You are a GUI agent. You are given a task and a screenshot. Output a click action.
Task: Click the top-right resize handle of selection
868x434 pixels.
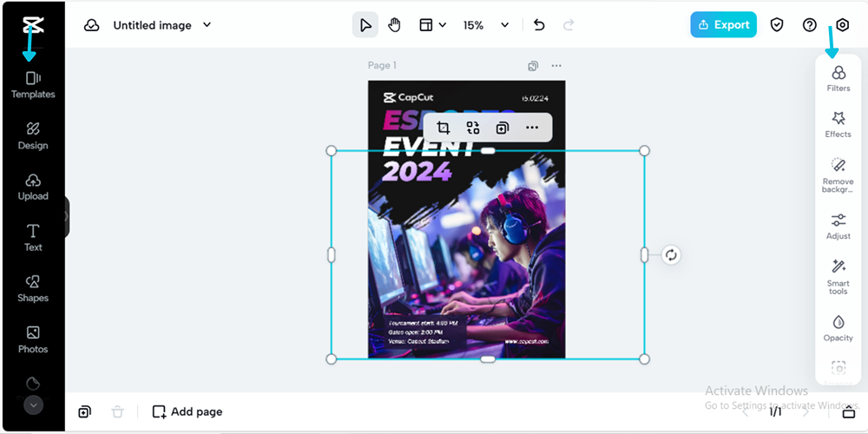click(x=644, y=150)
